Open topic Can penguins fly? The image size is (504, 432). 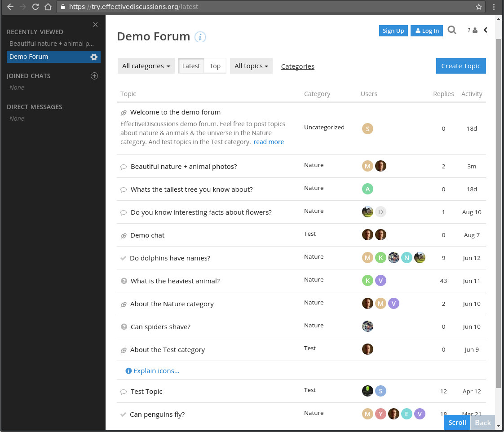[157, 414]
